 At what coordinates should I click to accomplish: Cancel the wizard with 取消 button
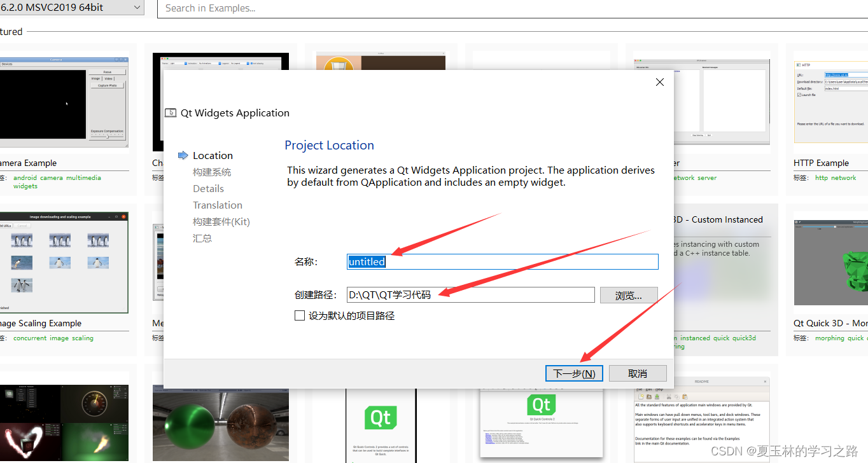click(638, 373)
